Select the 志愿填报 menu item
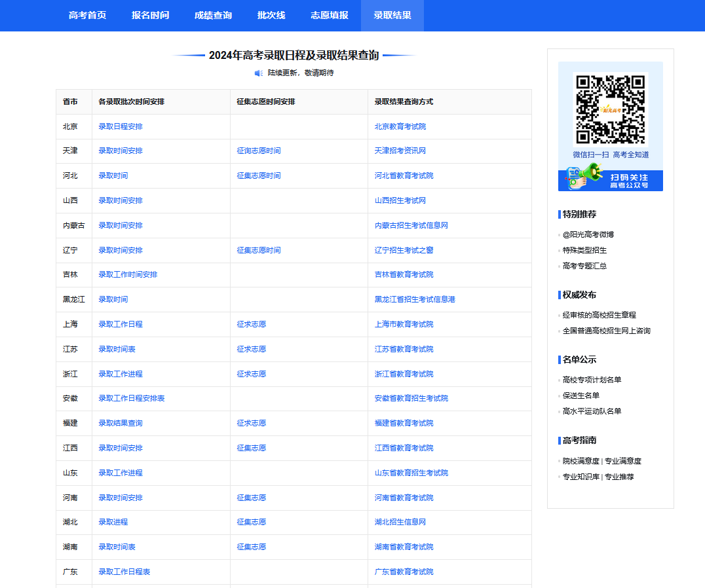Image resolution: width=705 pixels, height=588 pixels. click(333, 16)
